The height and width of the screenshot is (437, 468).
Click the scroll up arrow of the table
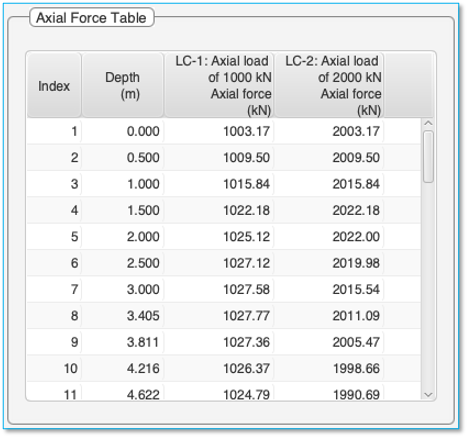click(428, 123)
